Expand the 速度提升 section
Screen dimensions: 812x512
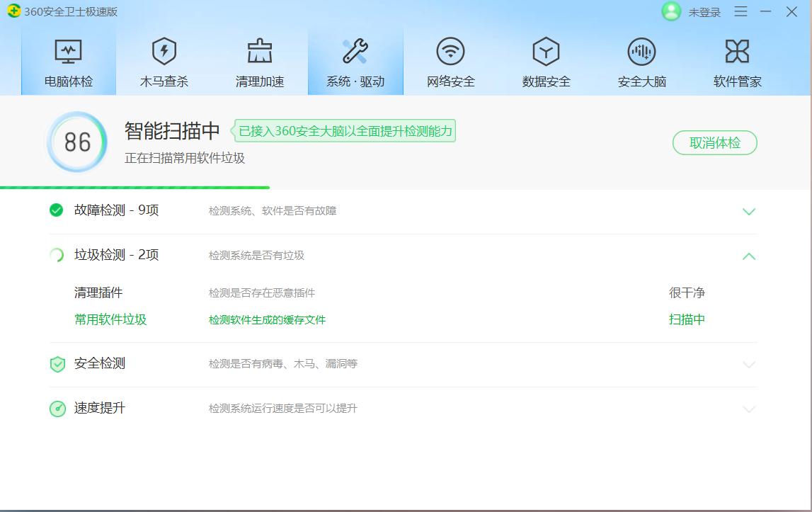749,409
